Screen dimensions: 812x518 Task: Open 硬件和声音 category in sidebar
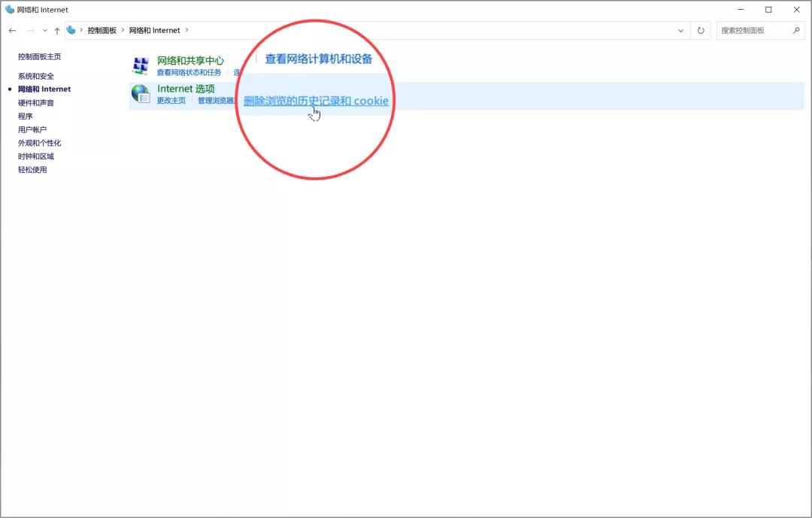pos(36,102)
